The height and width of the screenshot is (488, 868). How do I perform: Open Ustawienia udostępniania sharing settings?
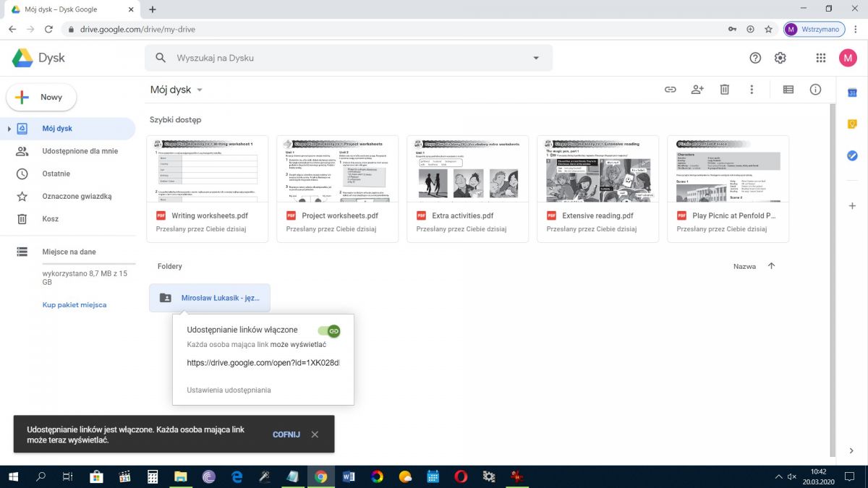pyautogui.click(x=229, y=390)
